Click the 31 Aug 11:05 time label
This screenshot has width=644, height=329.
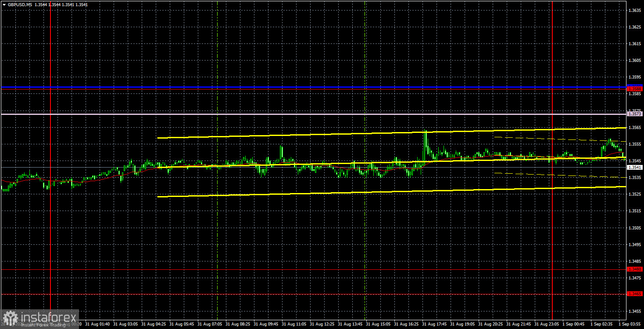click(x=293, y=324)
